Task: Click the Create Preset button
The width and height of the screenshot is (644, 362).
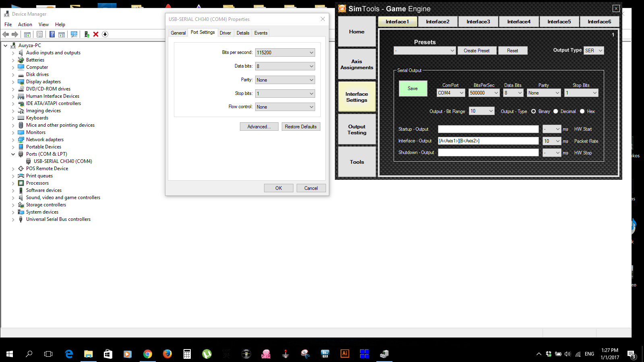Action: tap(477, 51)
